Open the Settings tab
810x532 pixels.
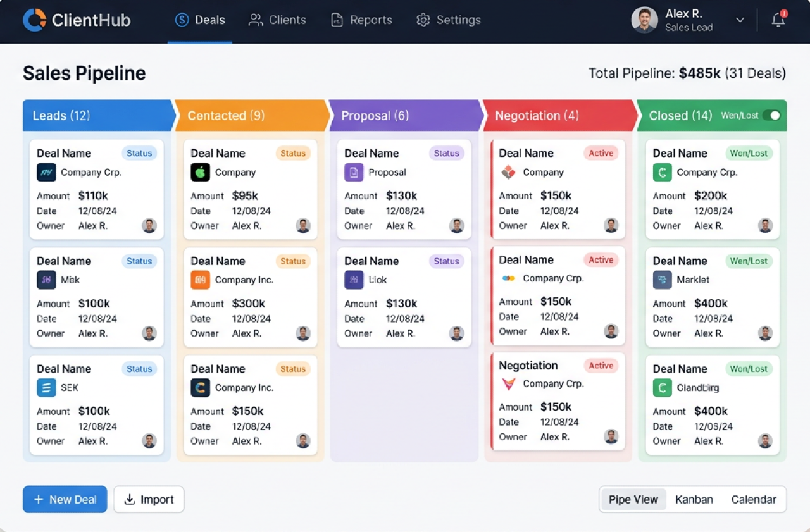click(x=449, y=20)
